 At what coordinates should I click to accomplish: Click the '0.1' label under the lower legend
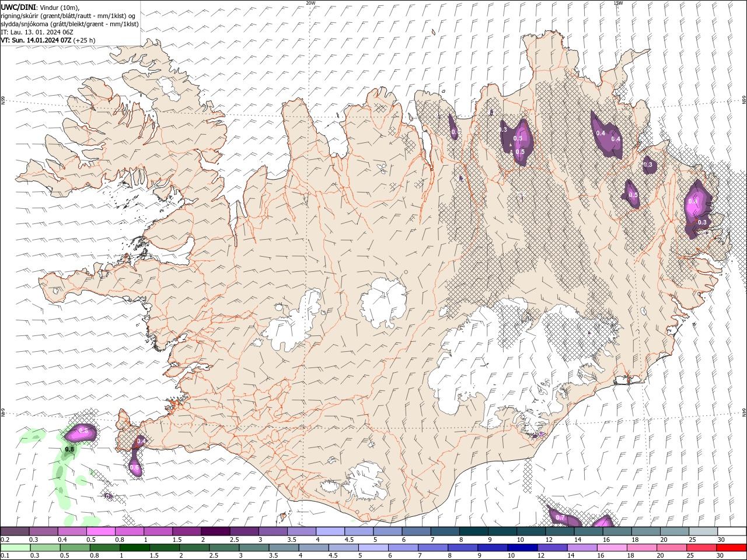[4, 556]
